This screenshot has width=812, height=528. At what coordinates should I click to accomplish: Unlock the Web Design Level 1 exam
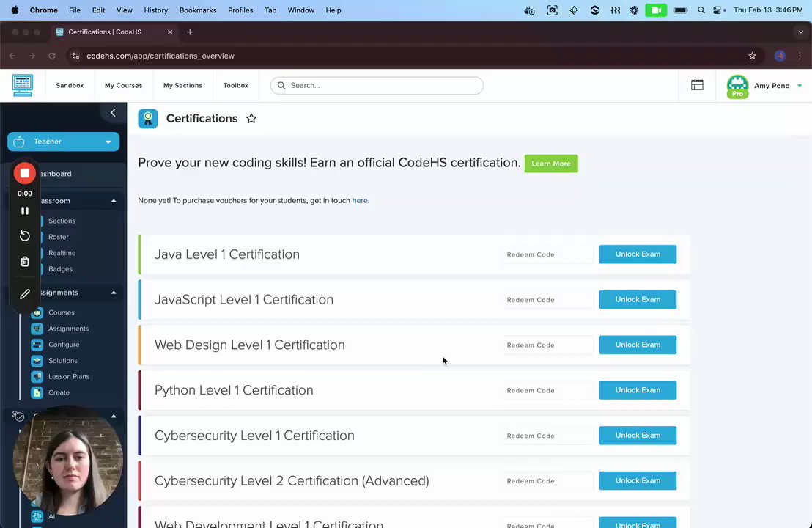point(638,345)
